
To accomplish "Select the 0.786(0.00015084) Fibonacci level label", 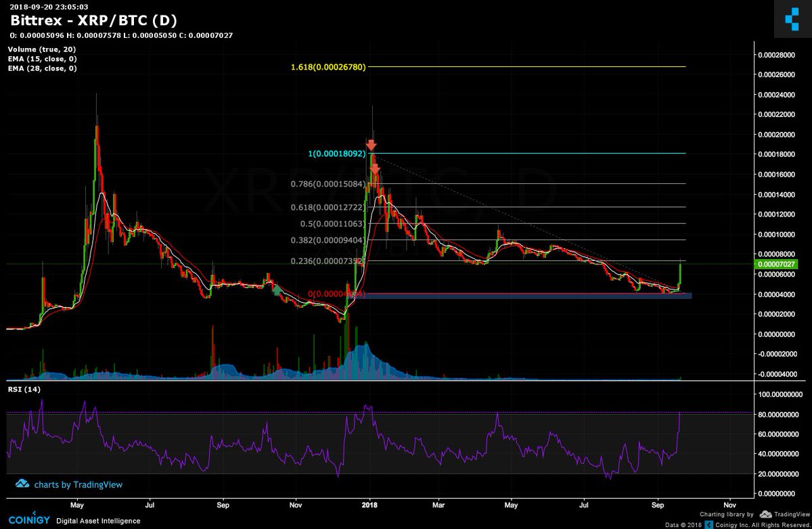I will tap(329, 184).
